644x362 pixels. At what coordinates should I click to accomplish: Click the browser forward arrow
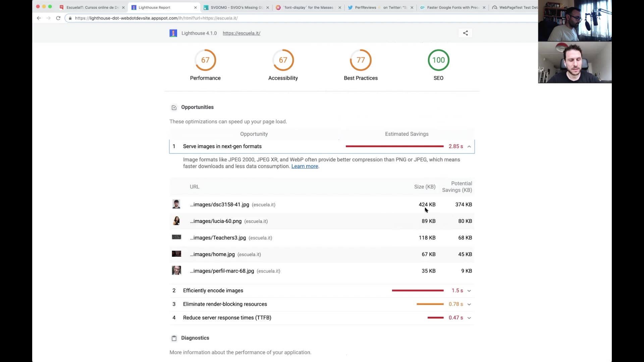(49, 18)
